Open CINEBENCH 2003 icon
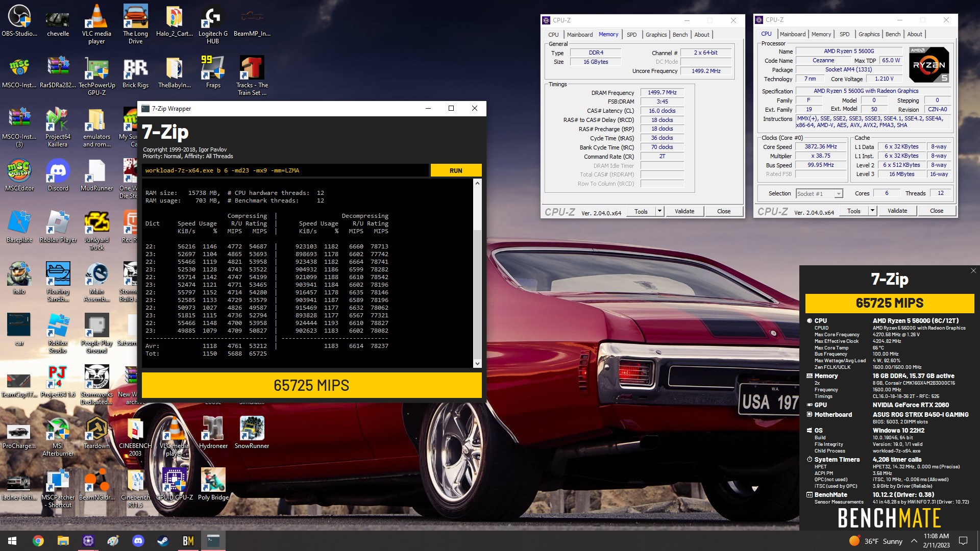Image resolution: width=980 pixels, height=551 pixels. (x=135, y=436)
